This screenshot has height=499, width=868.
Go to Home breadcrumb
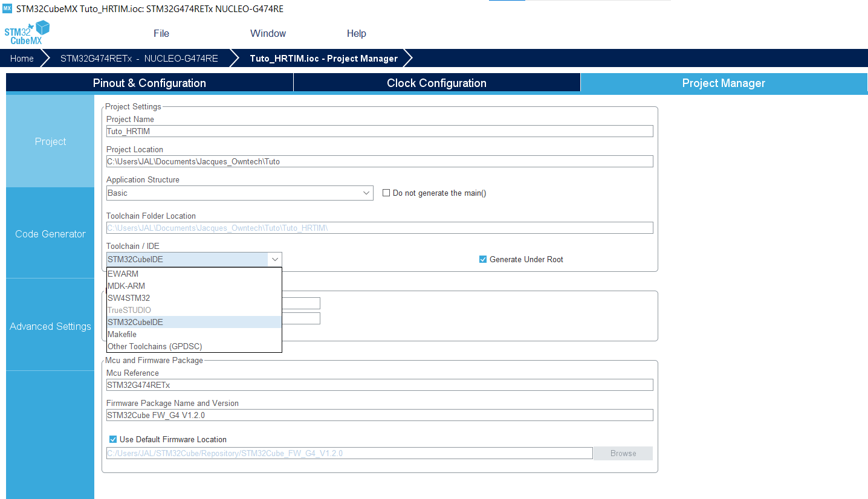[x=22, y=59]
